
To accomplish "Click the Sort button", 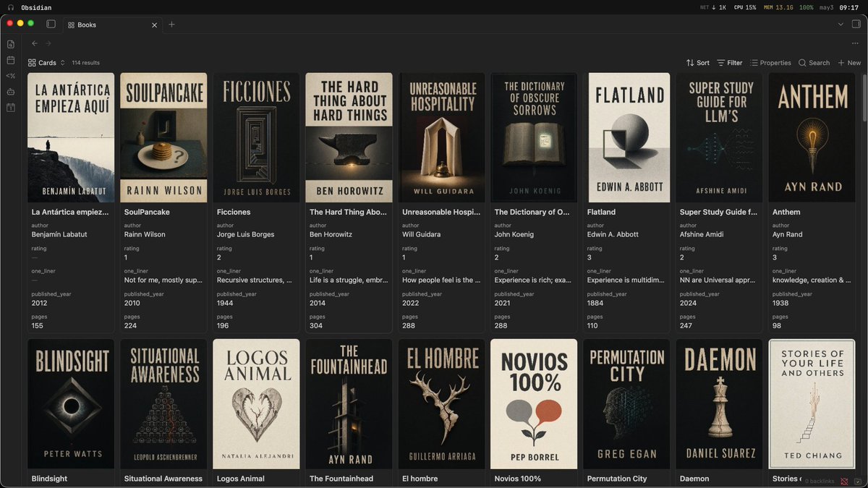I will (x=698, y=63).
